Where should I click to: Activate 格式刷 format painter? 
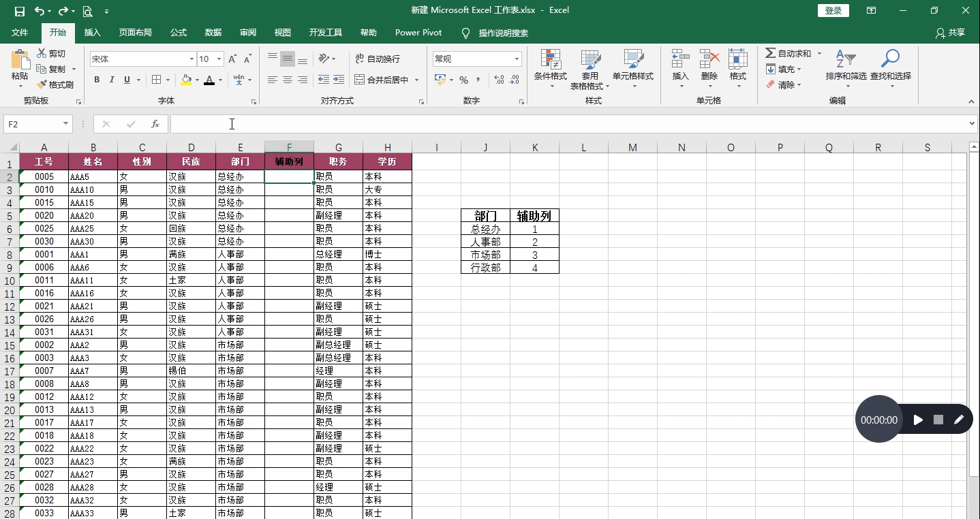[x=55, y=85]
